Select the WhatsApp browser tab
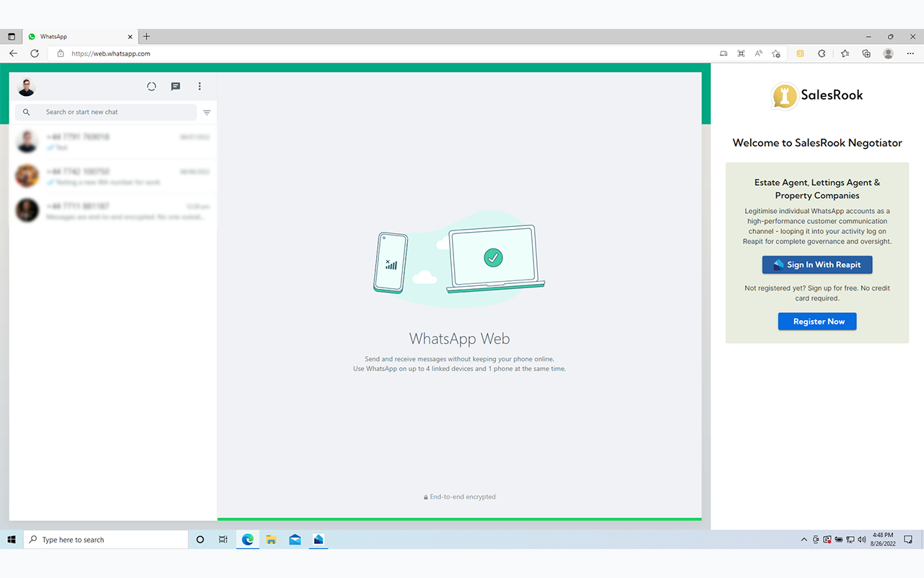The width and height of the screenshot is (924, 578). click(x=79, y=37)
